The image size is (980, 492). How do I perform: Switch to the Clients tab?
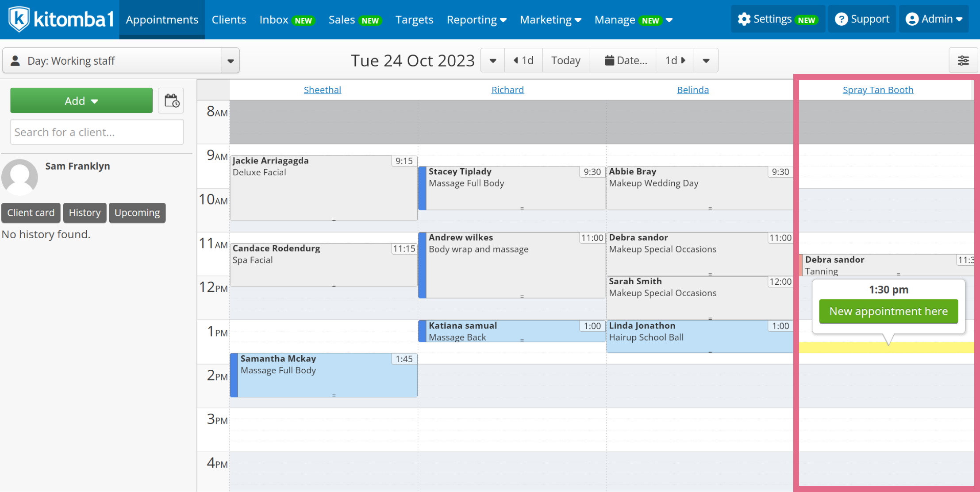pos(229,19)
